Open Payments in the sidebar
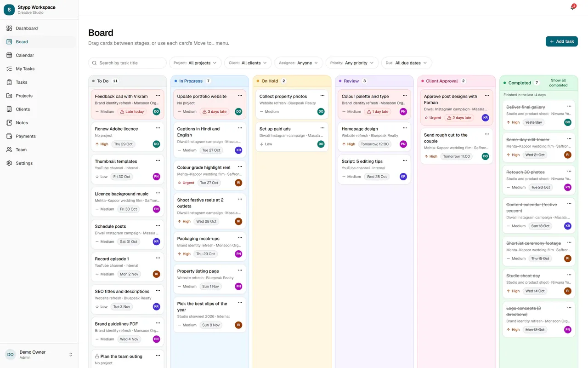Image resolution: width=588 pixels, height=368 pixels. pos(39,136)
